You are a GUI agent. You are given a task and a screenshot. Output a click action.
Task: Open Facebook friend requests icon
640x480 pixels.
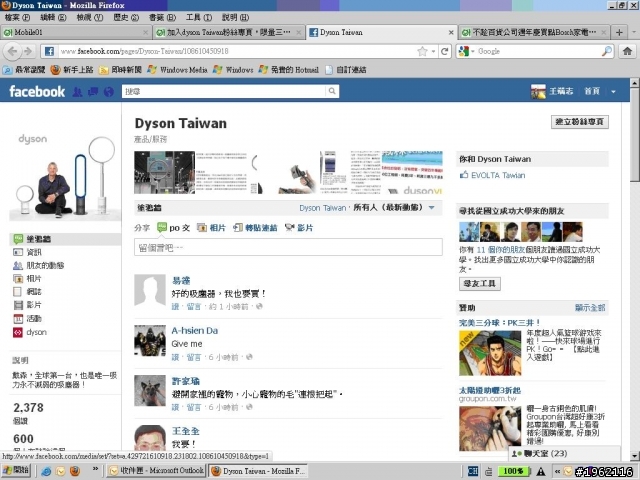(x=77, y=92)
